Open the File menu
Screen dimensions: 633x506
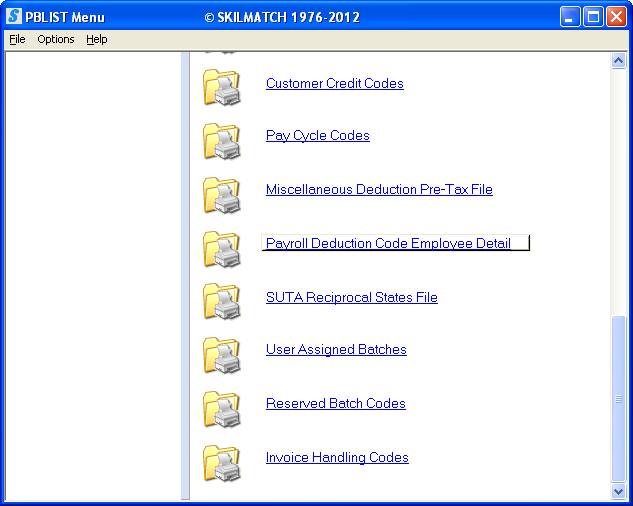[17, 40]
